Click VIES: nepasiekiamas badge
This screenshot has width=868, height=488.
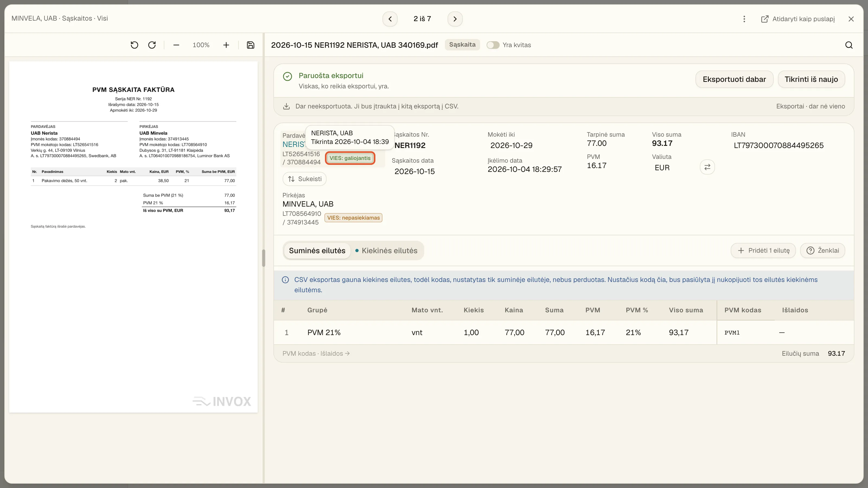click(353, 218)
